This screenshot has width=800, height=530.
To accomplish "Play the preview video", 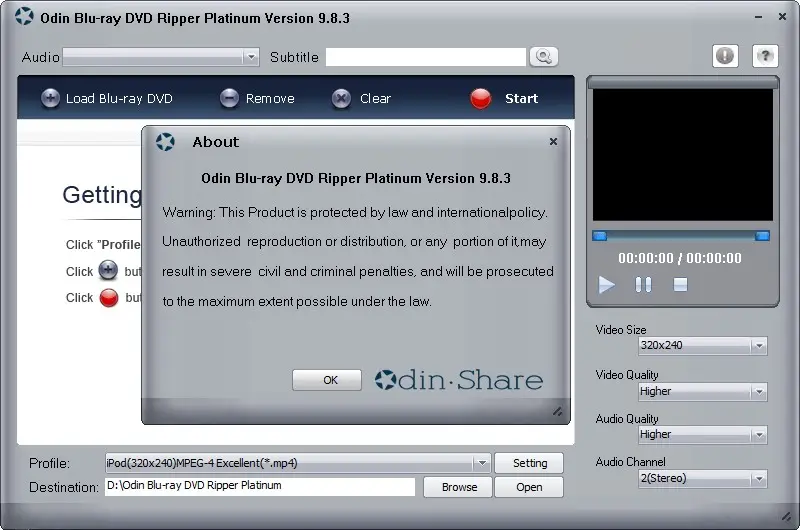I will pos(606,285).
